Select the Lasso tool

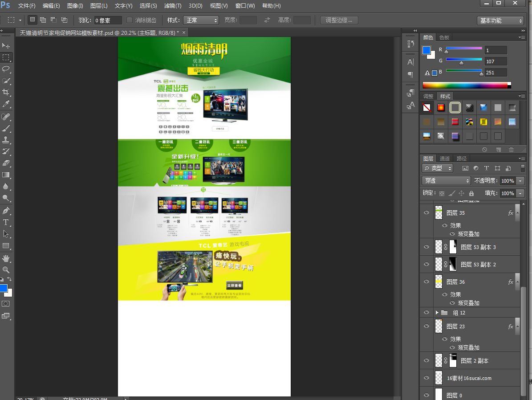(x=6, y=69)
